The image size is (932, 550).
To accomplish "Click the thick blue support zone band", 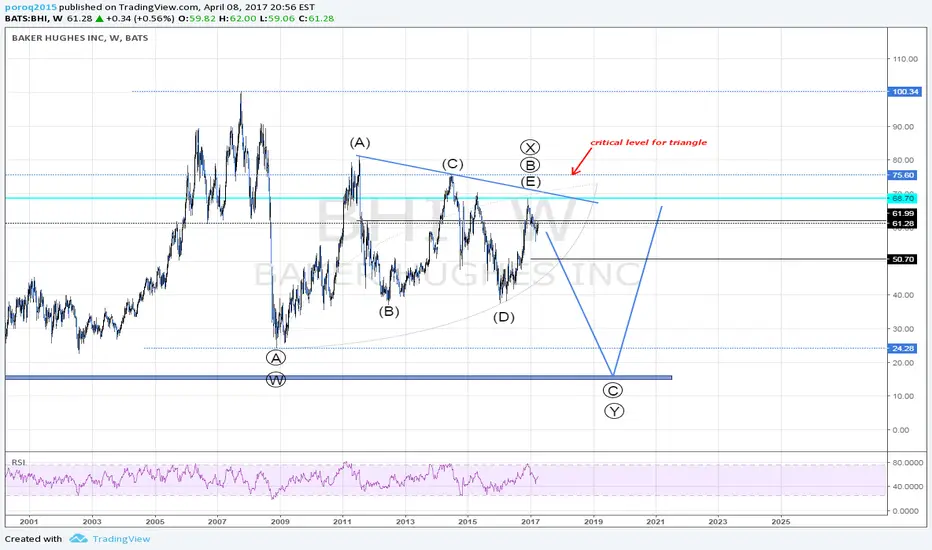I will (338, 377).
